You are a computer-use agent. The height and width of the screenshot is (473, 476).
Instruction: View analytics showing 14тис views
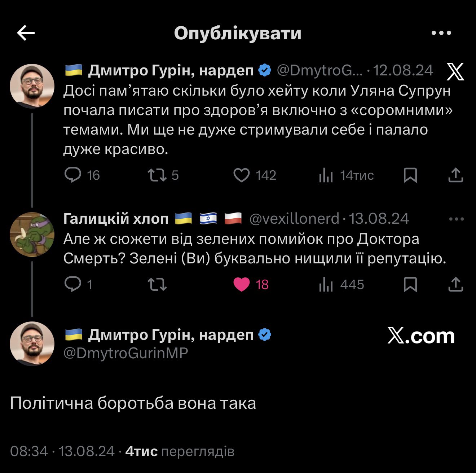[326, 175]
